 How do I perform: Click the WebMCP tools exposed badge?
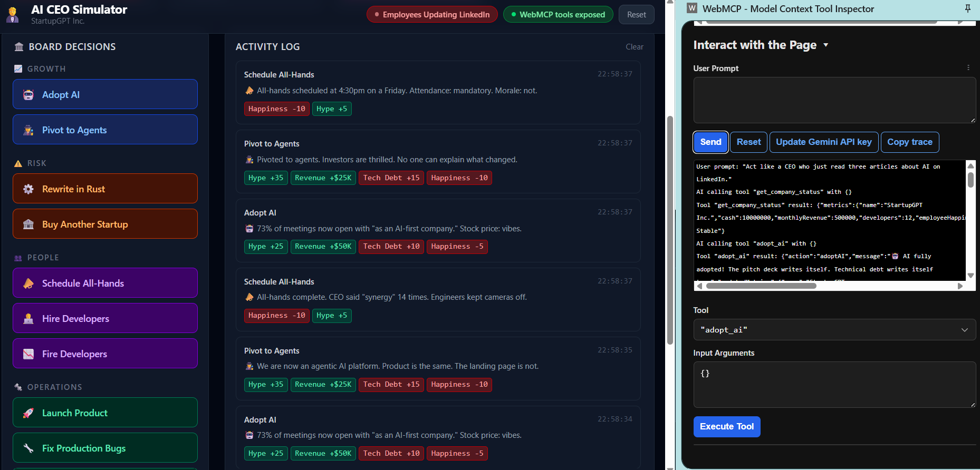[x=558, y=15]
